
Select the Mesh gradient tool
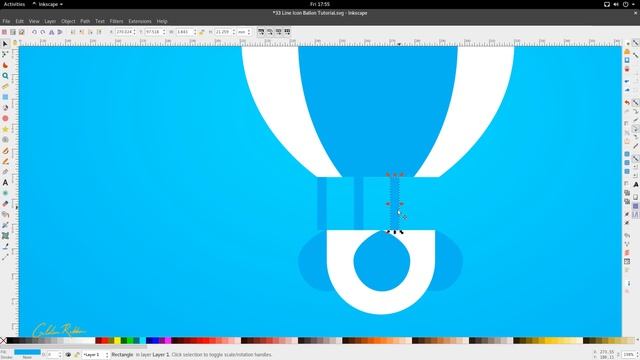pyautogui.click(x=5, y=236)
